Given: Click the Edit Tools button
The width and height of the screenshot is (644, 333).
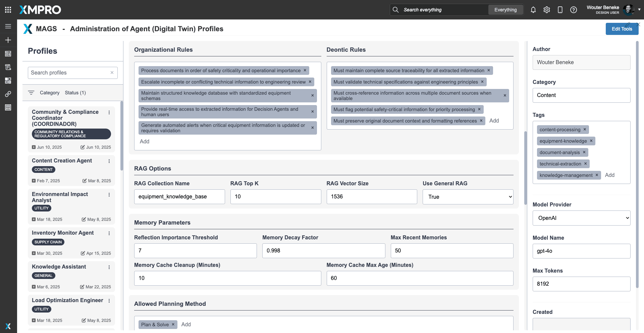Looking at the screenshot, I should coord(622,29).
